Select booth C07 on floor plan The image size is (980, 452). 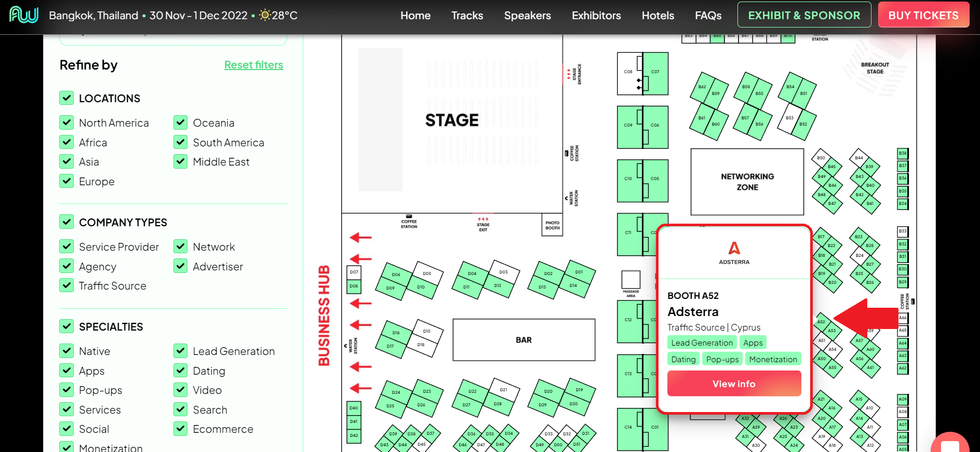pos(656,73)
